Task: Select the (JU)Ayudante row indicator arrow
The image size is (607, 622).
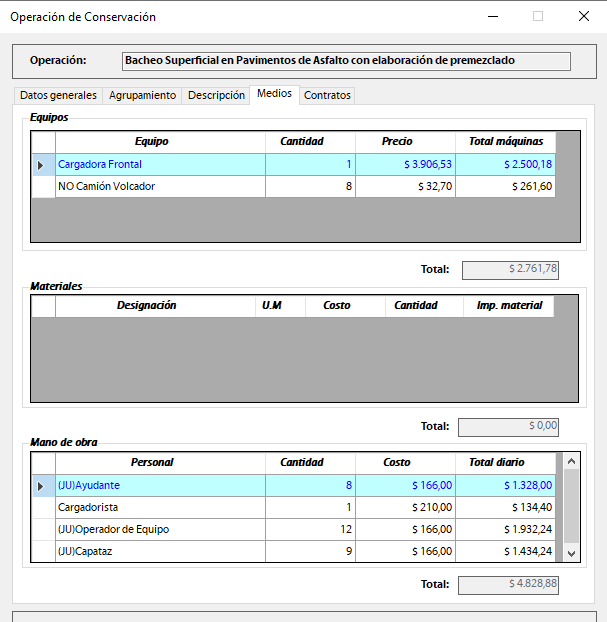Action: [x=42, y=486]
